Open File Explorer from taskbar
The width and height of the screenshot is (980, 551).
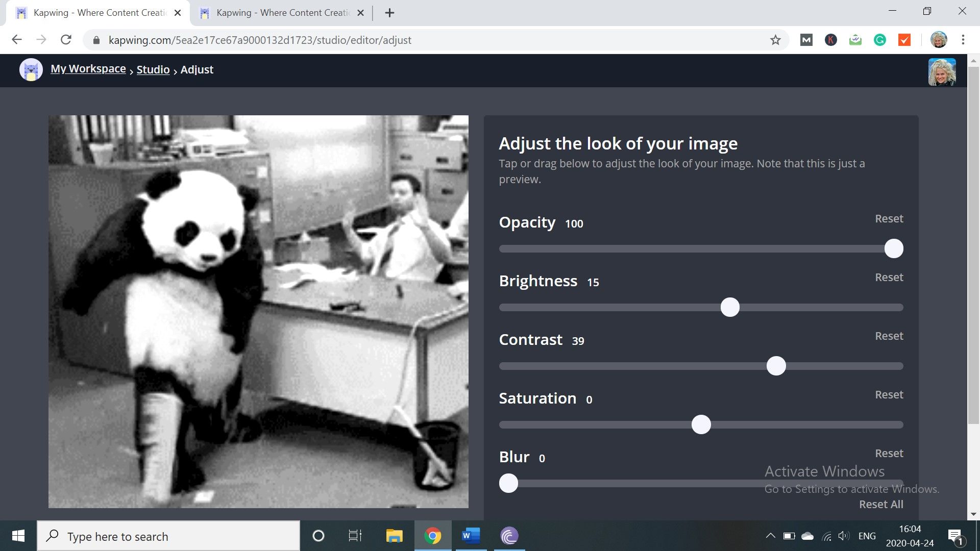coord(394,536)
